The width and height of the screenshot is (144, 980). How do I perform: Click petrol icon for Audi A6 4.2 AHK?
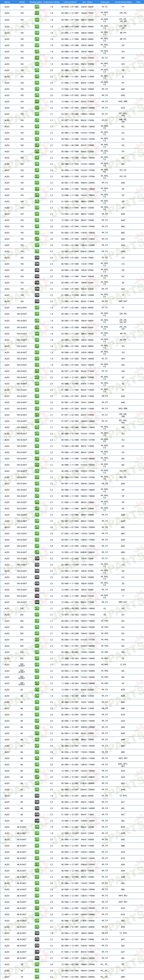(x=37, y=790)
